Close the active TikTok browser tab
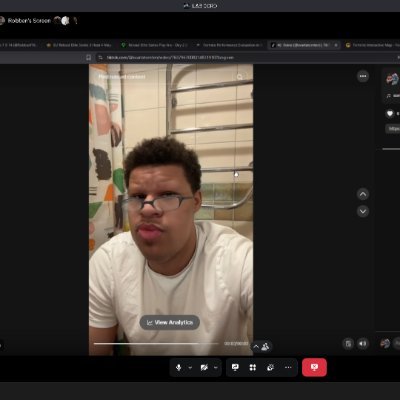The image size is (400, 400). coord(336,45)
